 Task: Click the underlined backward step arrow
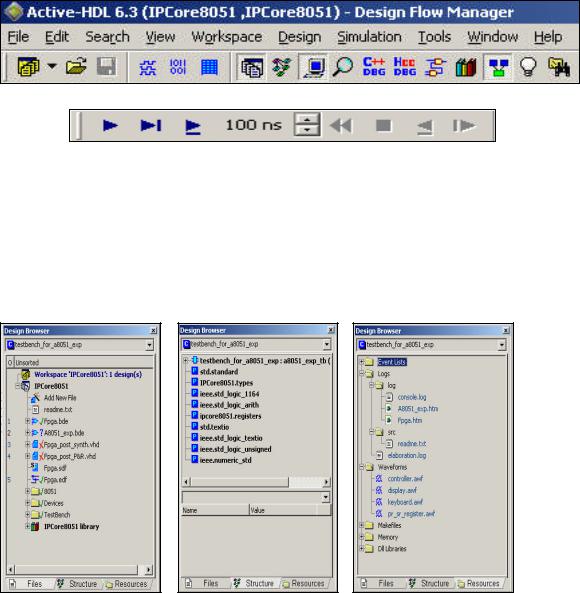(425, 127)
